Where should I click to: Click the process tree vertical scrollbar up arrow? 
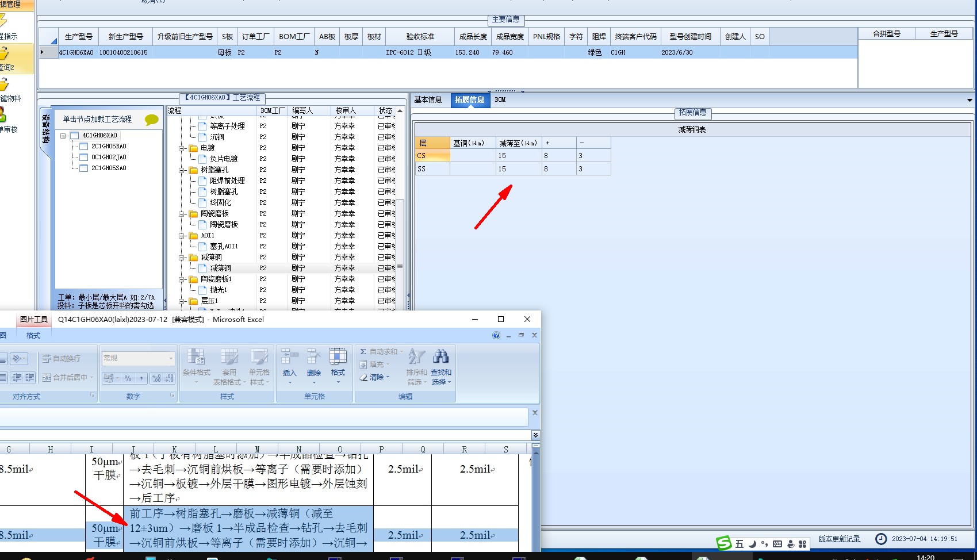click(x=400, y=111)
